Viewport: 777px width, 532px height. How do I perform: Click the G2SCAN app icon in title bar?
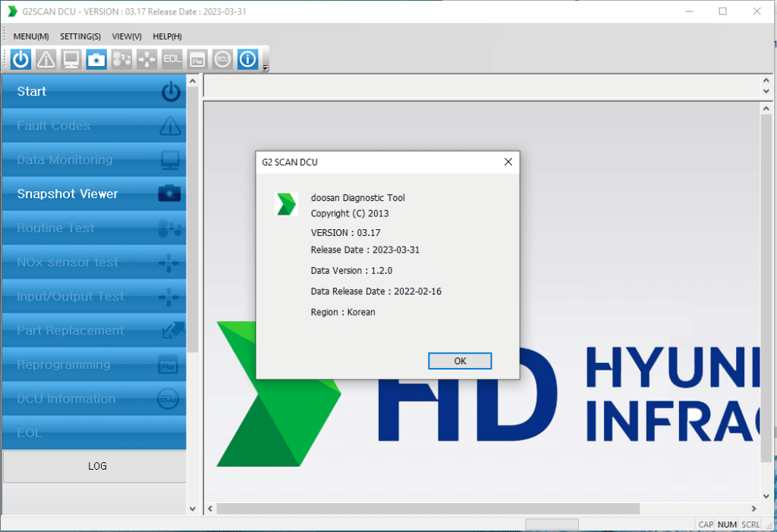pyautogui.click(x=12, y=11)
